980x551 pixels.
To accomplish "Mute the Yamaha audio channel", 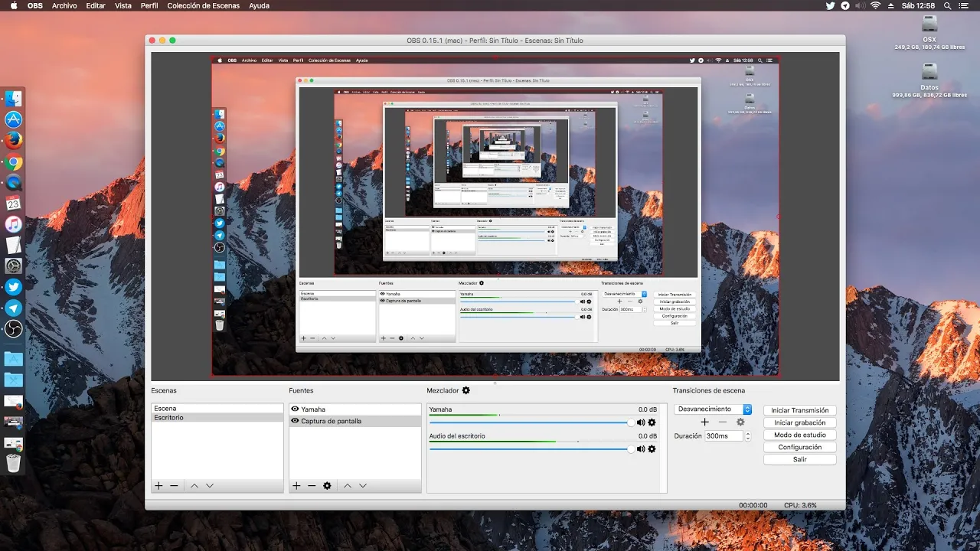I will coord(641,422).
